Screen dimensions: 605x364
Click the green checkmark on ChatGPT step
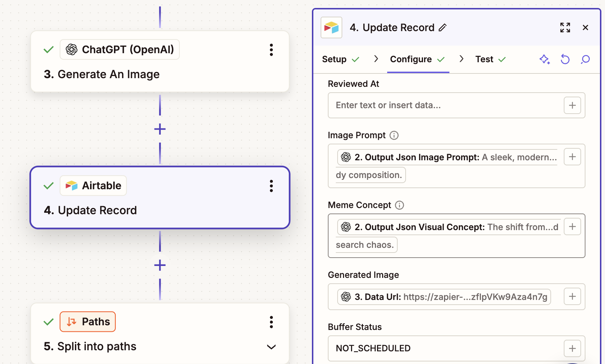48,50
